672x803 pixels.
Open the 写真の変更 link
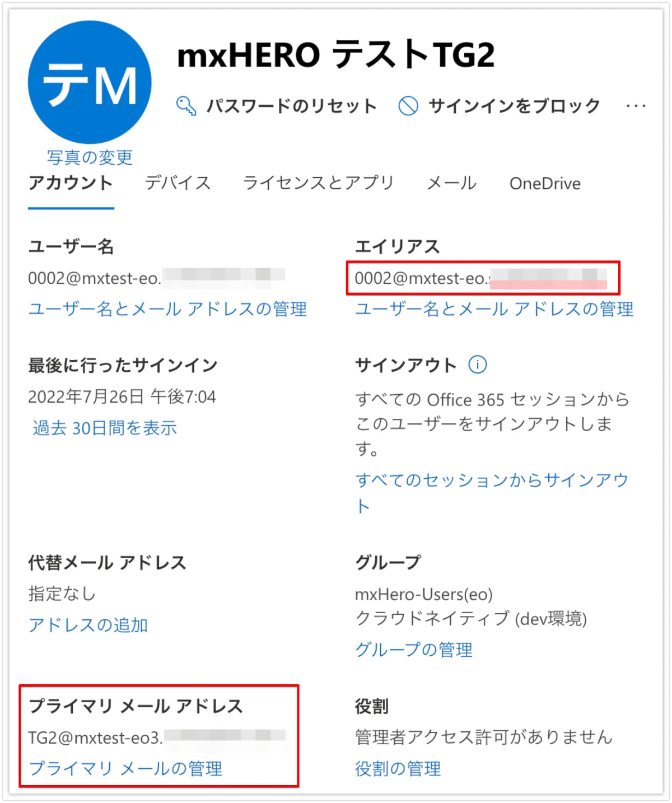coord(90,157)
